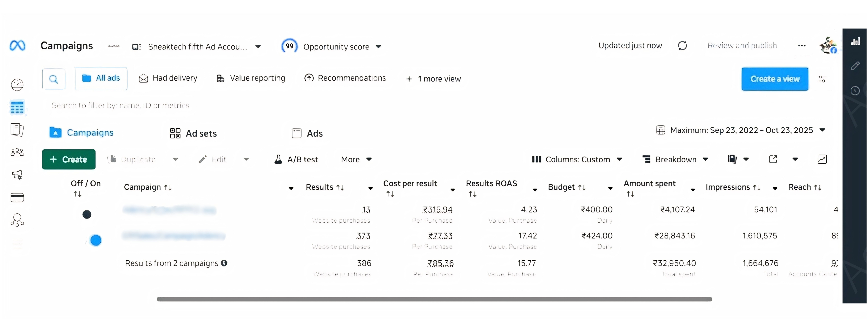Click the reports icon in toolbar

coord(732,159)
